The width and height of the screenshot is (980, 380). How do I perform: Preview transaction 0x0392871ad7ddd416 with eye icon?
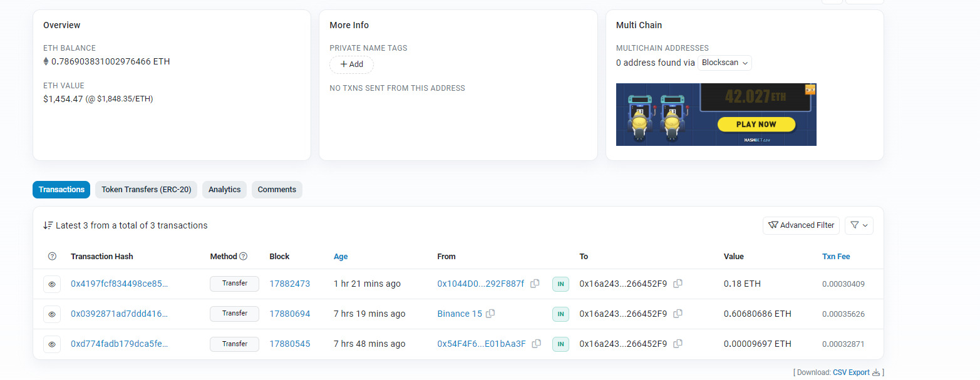[52, 314]
